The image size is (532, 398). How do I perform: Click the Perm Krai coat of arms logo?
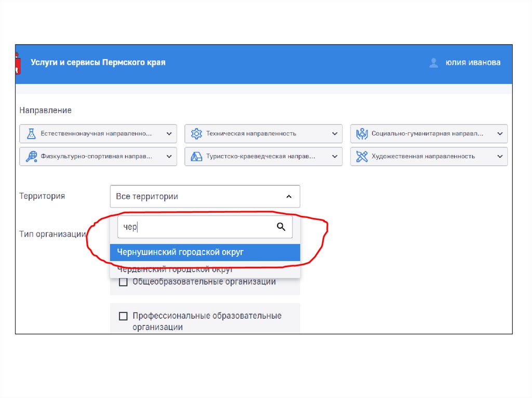tap(18, 63)
